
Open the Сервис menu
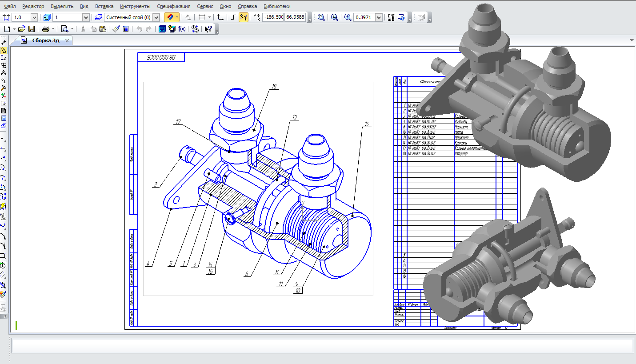tap(205, 6)
